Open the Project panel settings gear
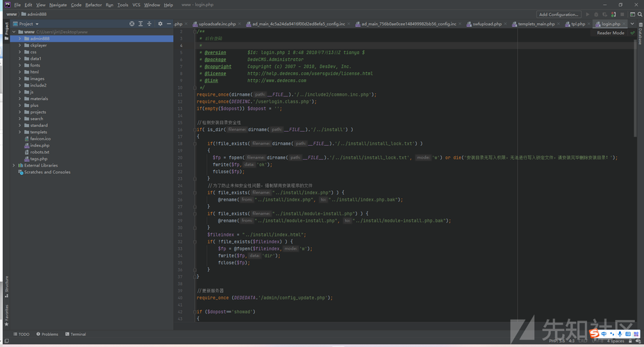Viewport: 644px width, 347px height. coord(160,24)
